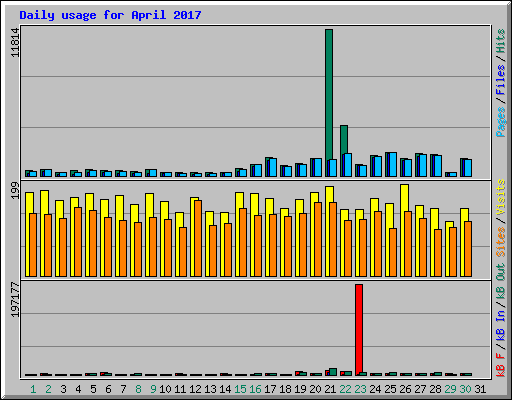Click day 27 on the x-axis
The image size is (512, 400).
click(420, 389)
